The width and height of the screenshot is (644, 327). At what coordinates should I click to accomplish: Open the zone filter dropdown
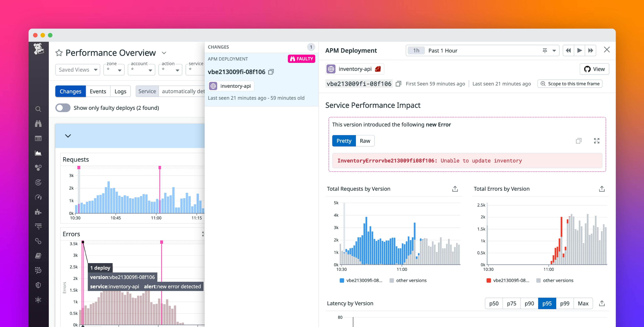click(114, 69)
